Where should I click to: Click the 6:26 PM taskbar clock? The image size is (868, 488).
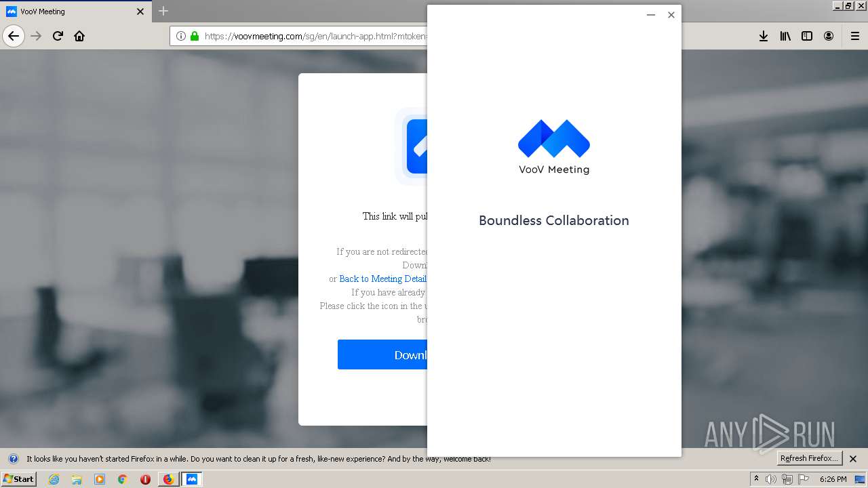tap(833, 479)
